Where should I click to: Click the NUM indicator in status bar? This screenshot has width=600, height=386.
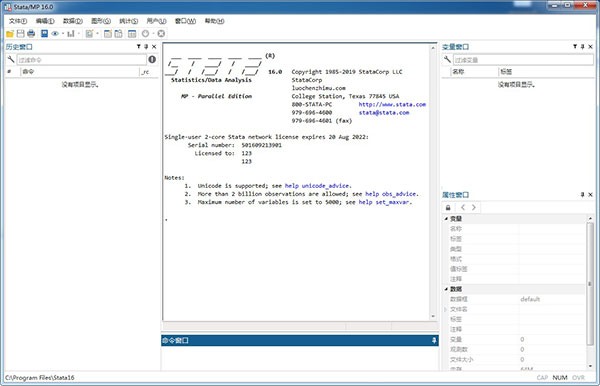tap(560, 378)
